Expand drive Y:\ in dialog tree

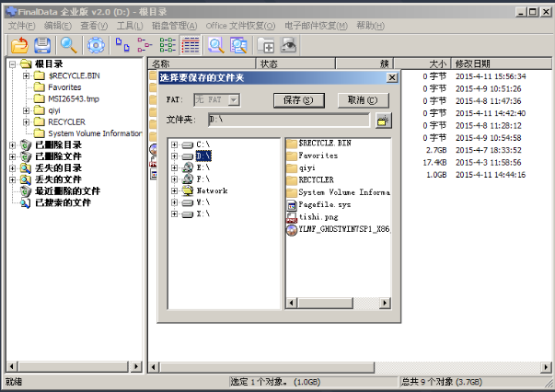pyautogui.click(x=174, y=202)
